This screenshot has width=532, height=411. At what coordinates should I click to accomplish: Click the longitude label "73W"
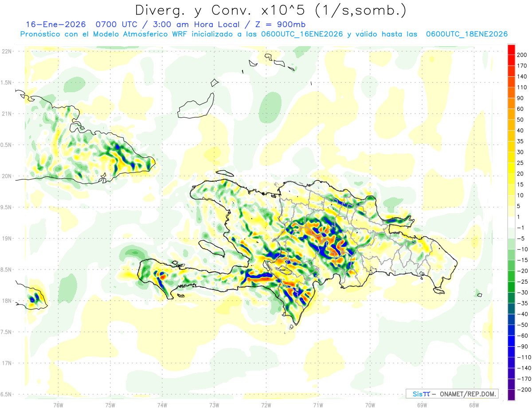pyautogui.click(x=214, y=405)
